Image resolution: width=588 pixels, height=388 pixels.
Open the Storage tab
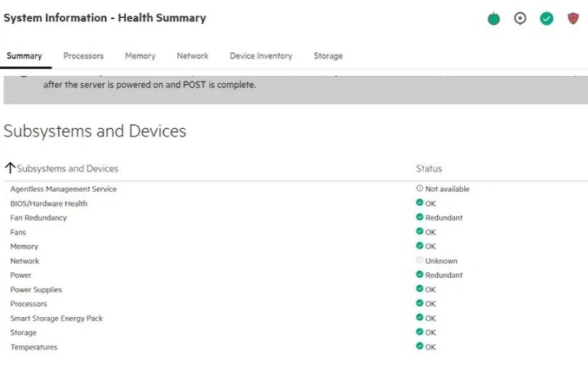[x=328, y=56]
